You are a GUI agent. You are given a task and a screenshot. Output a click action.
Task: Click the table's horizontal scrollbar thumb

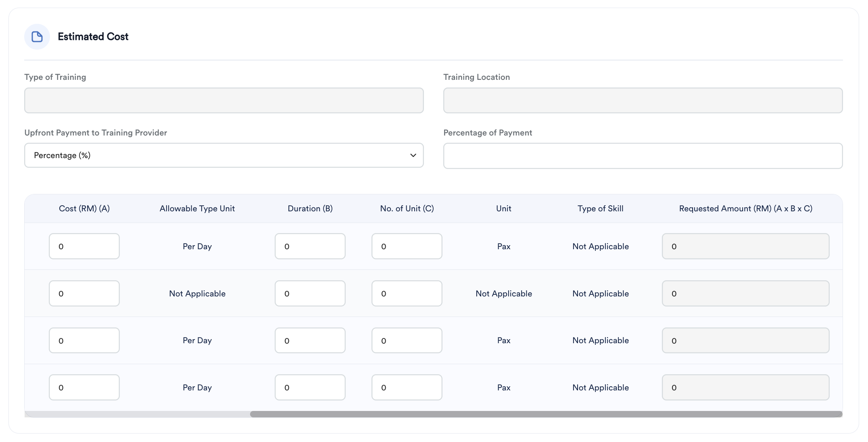(546, 414)
